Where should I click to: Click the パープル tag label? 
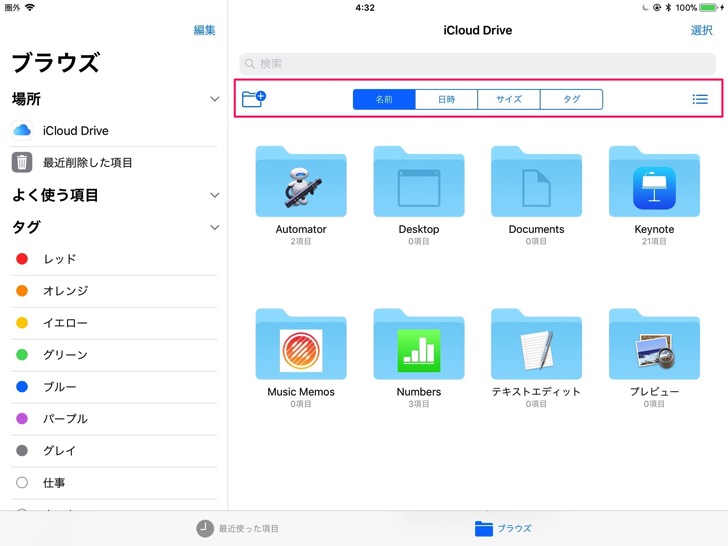(x=65, y=419)
